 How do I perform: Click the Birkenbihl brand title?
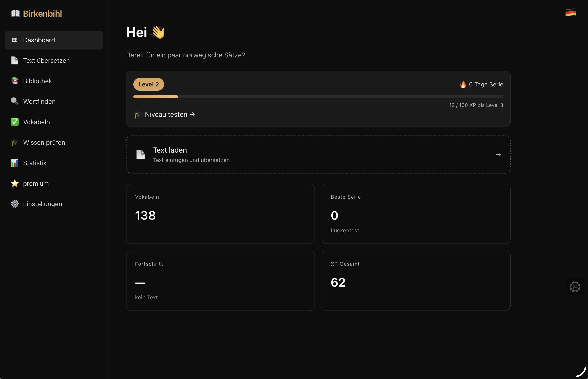coord(42,14)
